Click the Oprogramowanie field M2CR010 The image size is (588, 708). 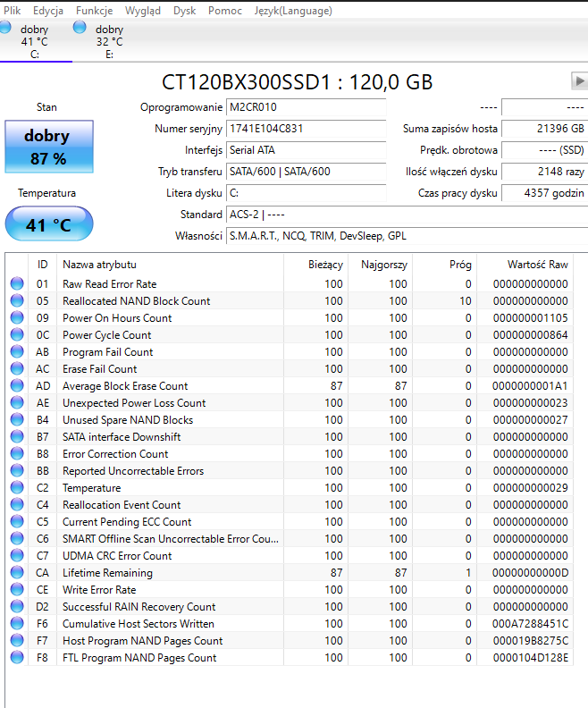pyautogui.click(x=306, y=107)
